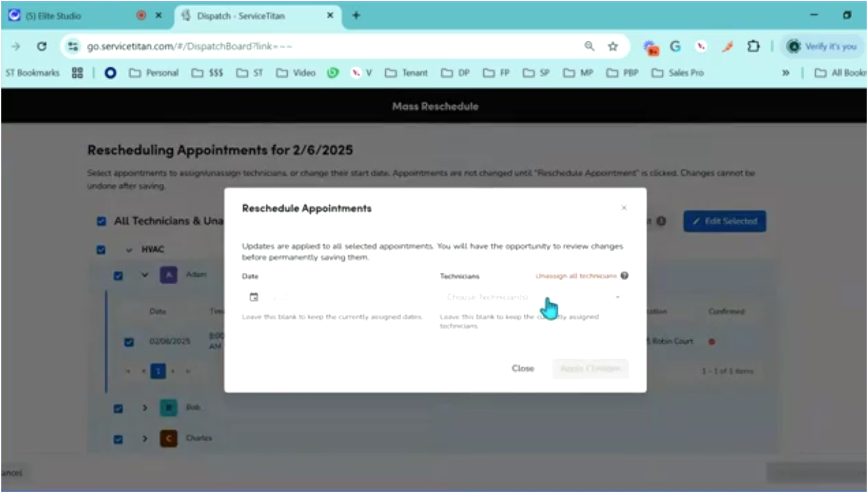The height and width of the screenshot is (493, 868).
Task: Click the green spiral bookmark icon
Action: pos(333,73)
